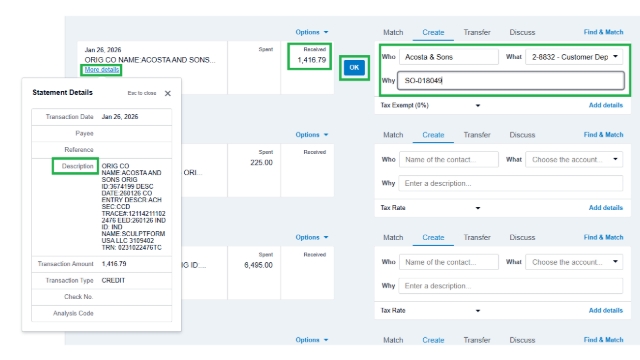
Task: Click Find & Match for 6,495.00 transaction
Action: 603,237
